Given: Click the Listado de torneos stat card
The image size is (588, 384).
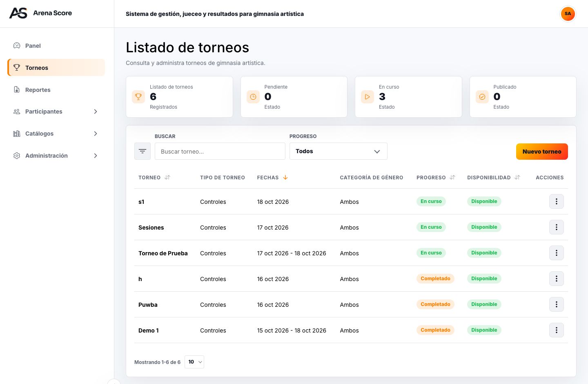Looking at the screenshot, I should [x=179, y=97].
